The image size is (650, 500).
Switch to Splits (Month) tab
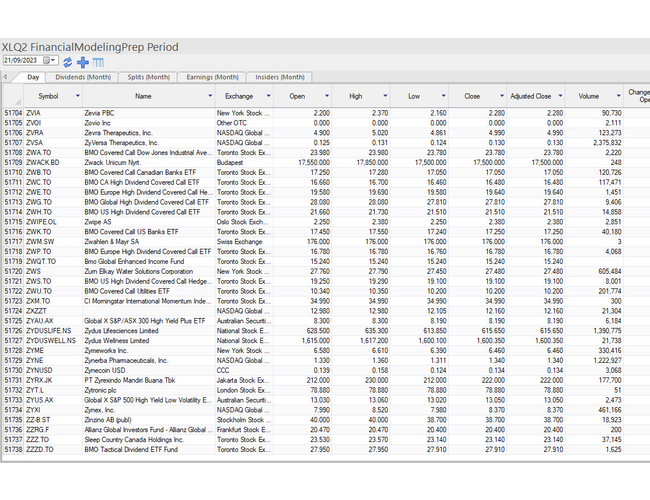tap(149, 77)
